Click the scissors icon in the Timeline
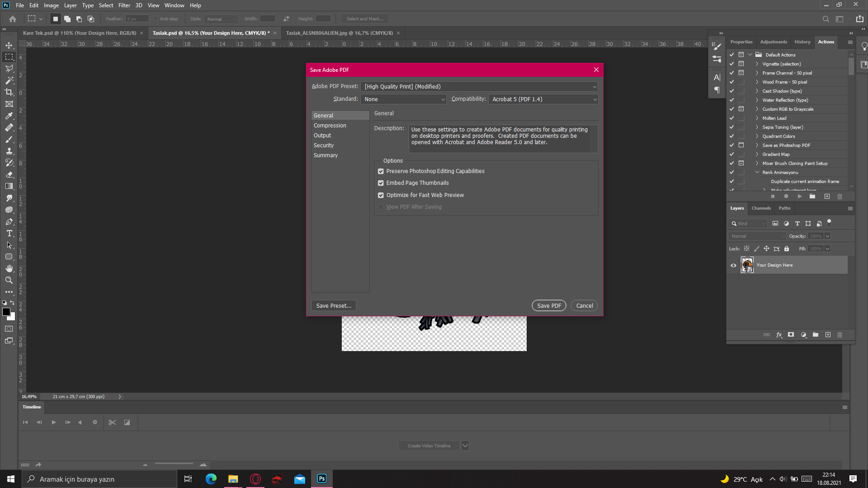This screenshot has width=868, height=488. 112,422
